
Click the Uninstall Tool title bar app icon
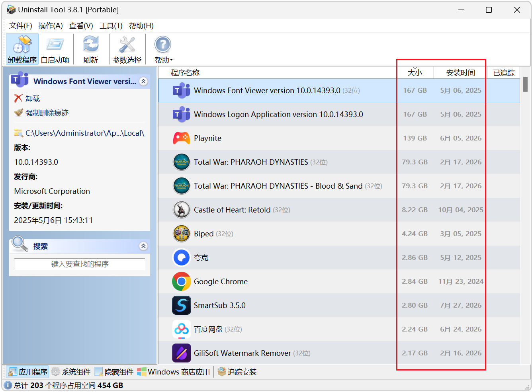[x=11, y=10]
